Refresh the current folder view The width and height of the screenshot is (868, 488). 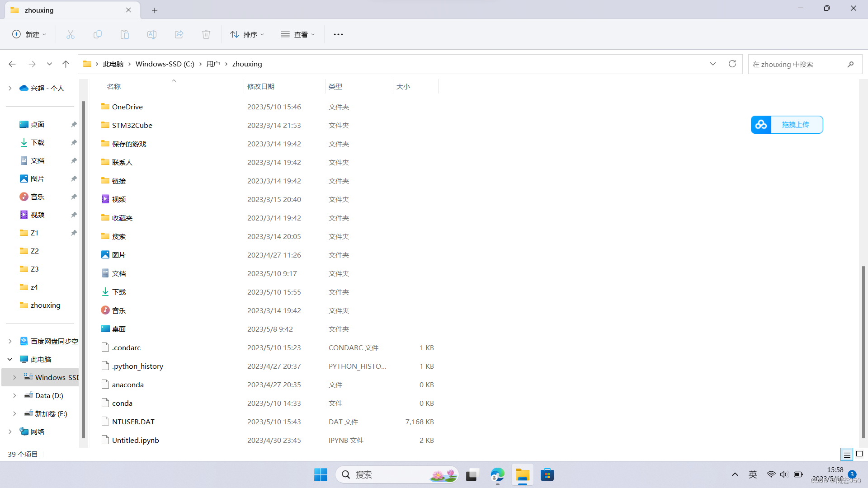click(x=732, y=64)
